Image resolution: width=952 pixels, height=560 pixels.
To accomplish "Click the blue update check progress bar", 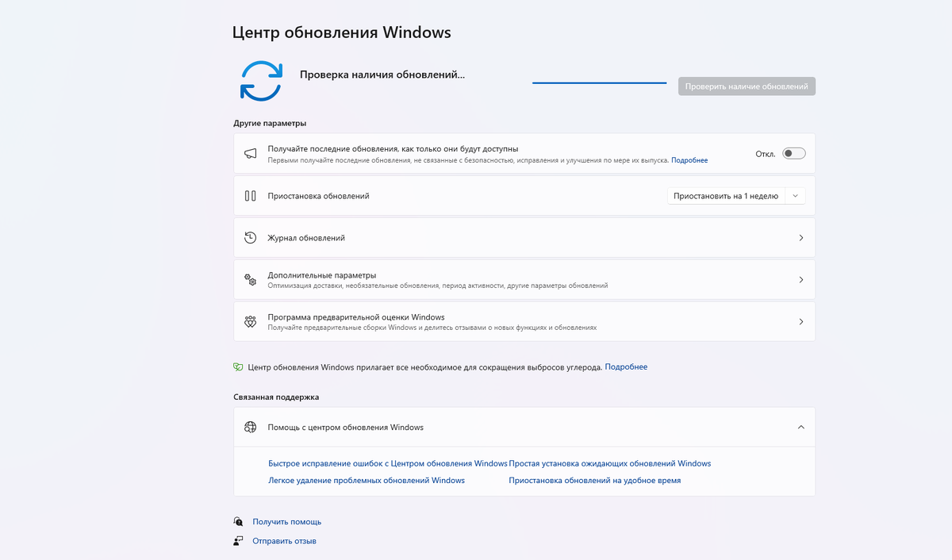I will click(x=599, y=82).
